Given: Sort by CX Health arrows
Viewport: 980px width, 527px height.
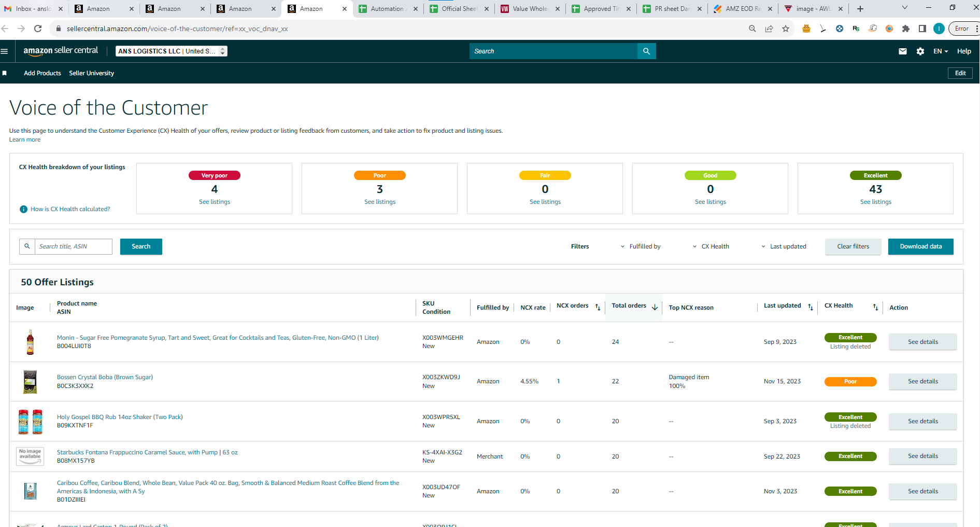Looking at the screenshot, I should tap(875, 307).
